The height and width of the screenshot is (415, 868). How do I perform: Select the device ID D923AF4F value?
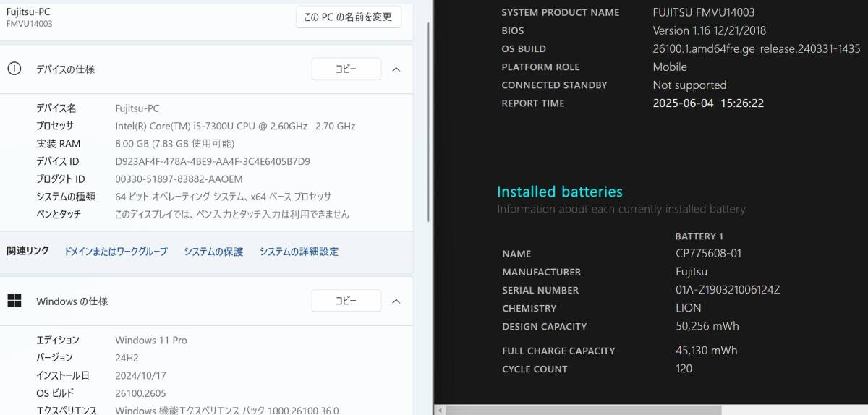click(x=213, y=161)
